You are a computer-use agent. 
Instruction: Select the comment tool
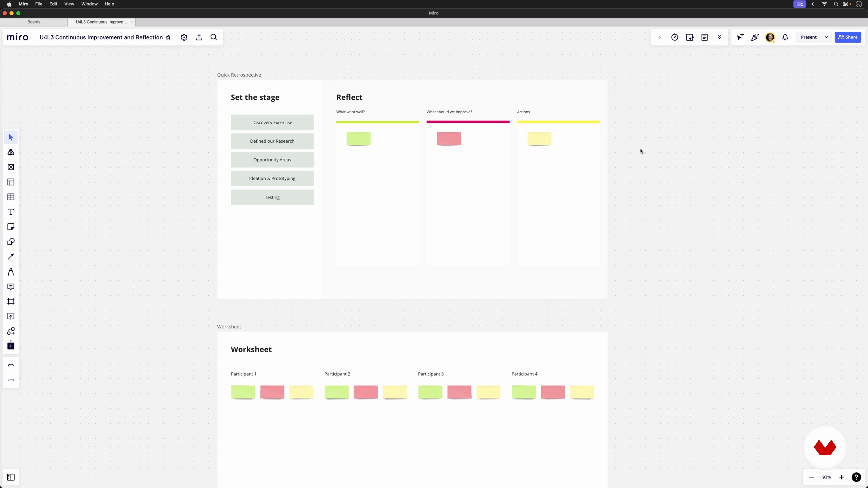coord(11,287)
